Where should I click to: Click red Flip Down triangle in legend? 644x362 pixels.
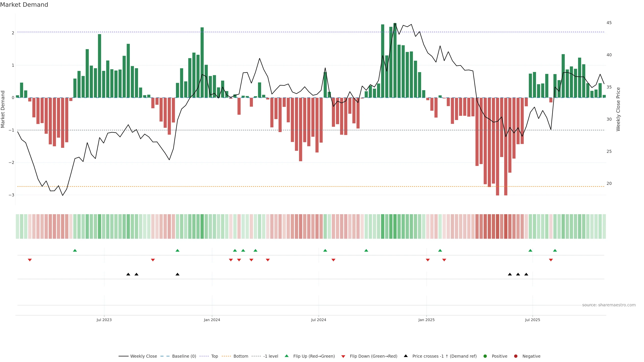click(343, 356)
